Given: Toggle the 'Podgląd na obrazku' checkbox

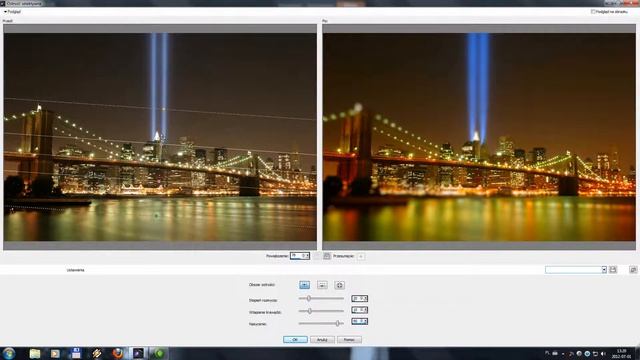Looking at the screenshot, I should pos(593,12).
